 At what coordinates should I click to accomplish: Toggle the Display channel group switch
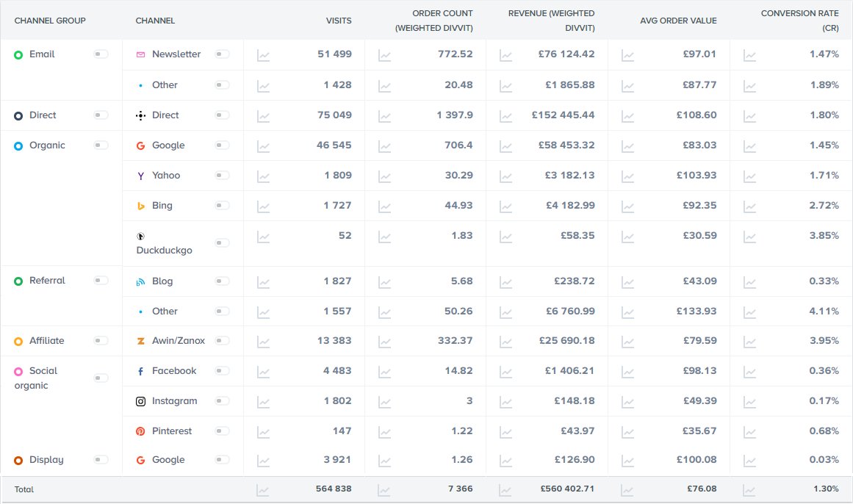[101, 460]
